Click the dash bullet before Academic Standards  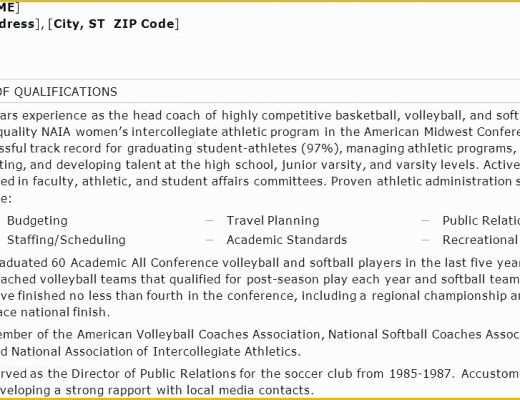(x=210, y=240)
